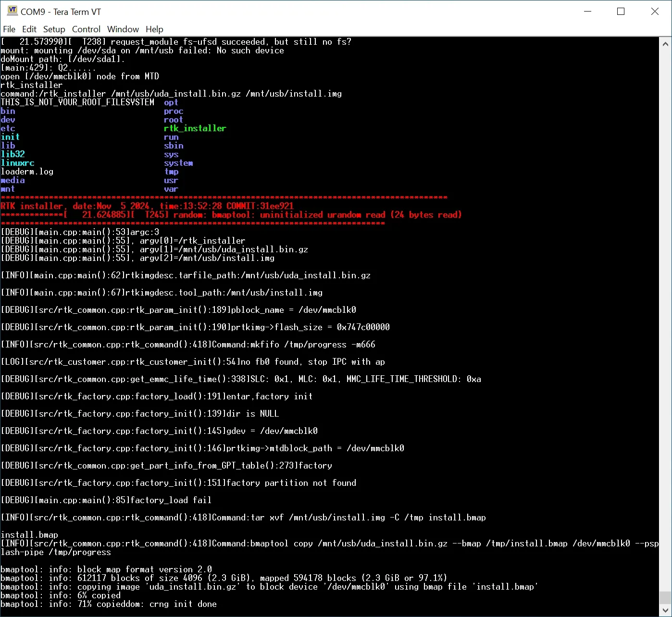This screenshot has width=672, height=617.
Task: Click the 'dir is NULL' debug line
Action: pyautogui.click(x=140, y=414)
